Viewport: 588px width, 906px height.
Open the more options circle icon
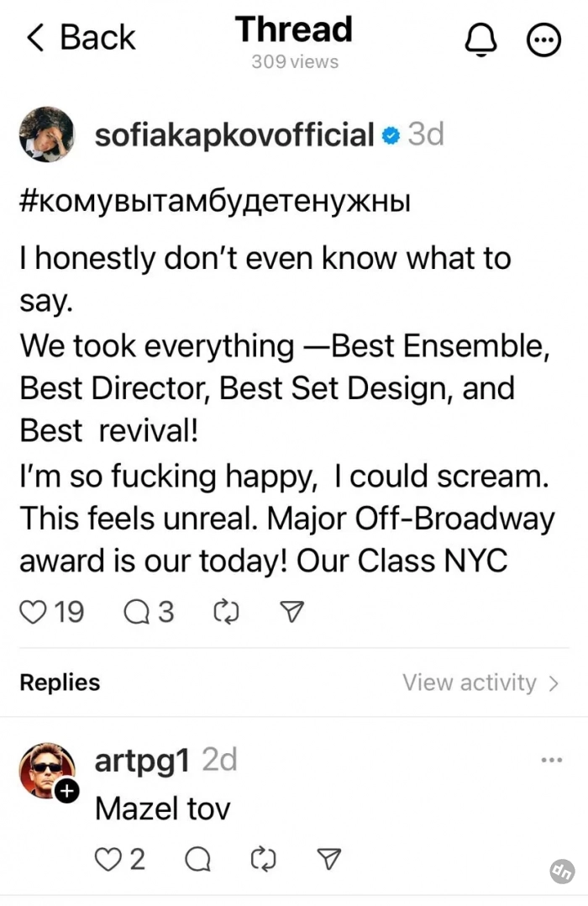coord(543,39)
